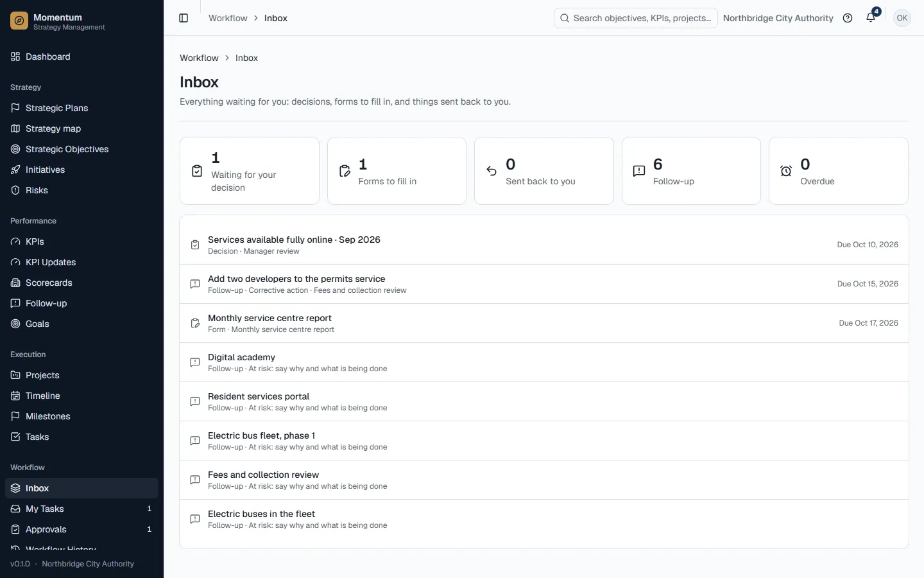The image size is (924, 578).
Task: Click Workflow breadcrumb above the Inbox heading
Action: [199, 58]
